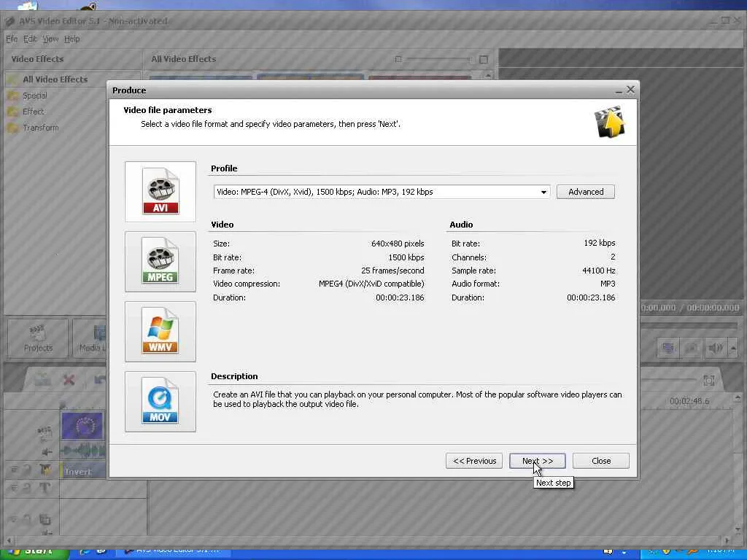Select the Special effects folder
This screenshot has height=560, width=747.
(x=35, y=96)
